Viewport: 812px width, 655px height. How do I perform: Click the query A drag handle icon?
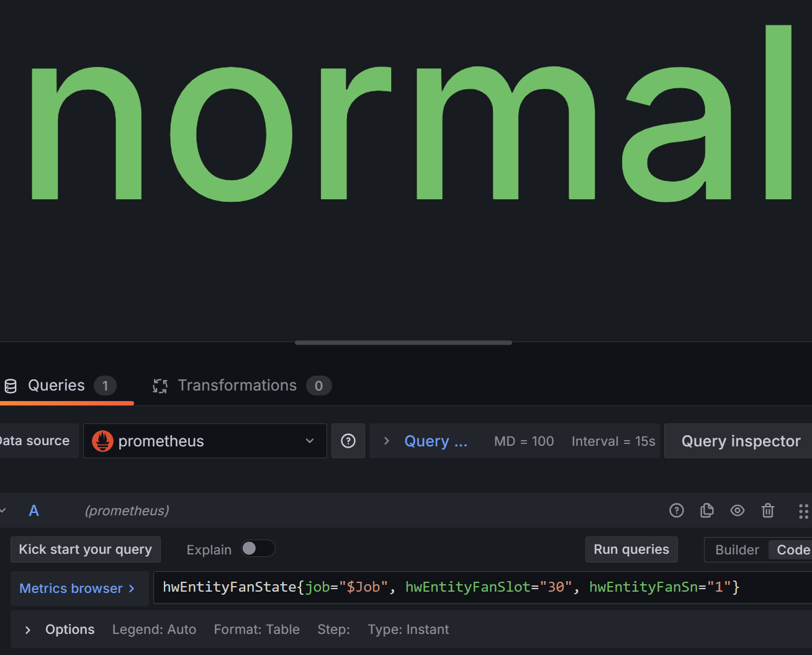click(803, 511)
